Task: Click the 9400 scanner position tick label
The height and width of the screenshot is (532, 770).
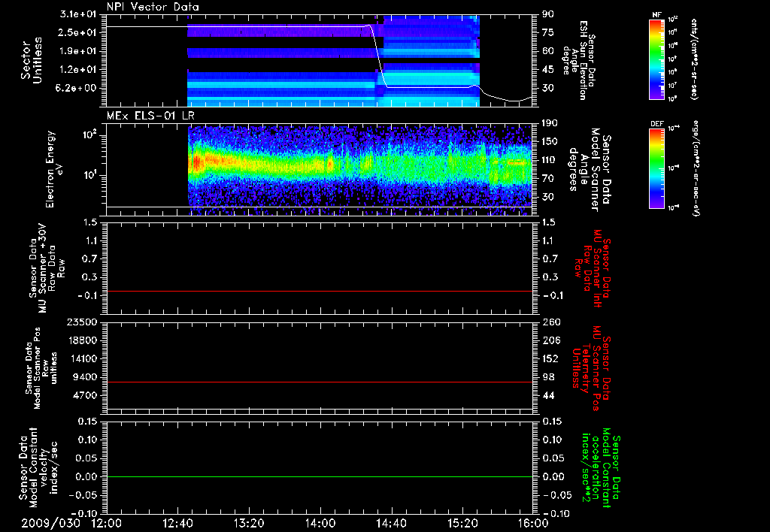Action: click(x=84, y=377)
